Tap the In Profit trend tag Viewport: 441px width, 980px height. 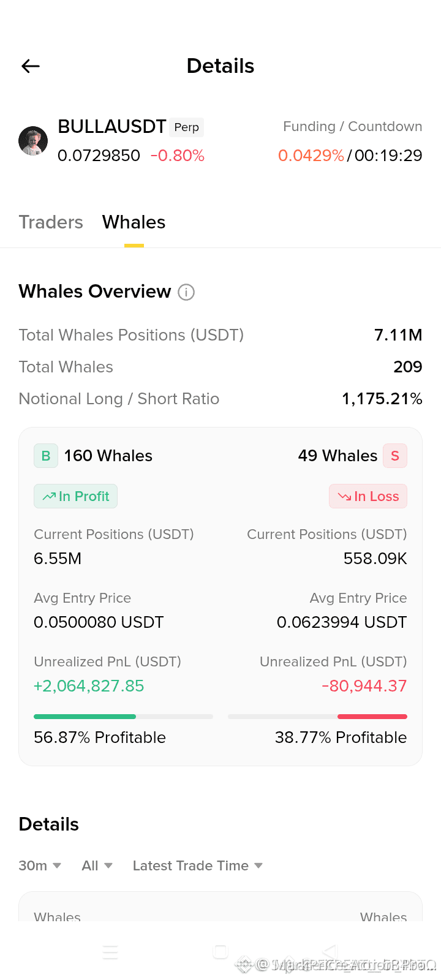75,496
